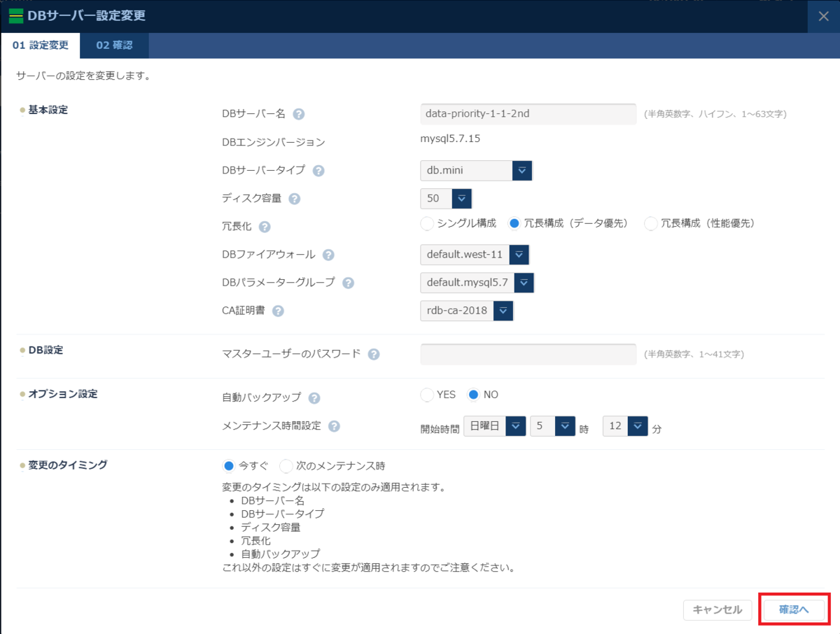The width and height of the screenshot is (840, 634).
Task: Open help for DBファイアウォール
Action: 328,255
